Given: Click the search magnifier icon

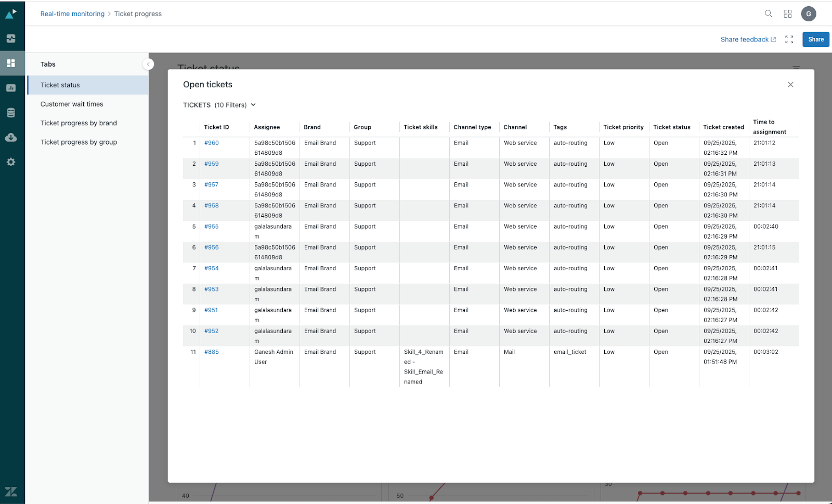Looking at the screenshot, I should click(768, 14).
